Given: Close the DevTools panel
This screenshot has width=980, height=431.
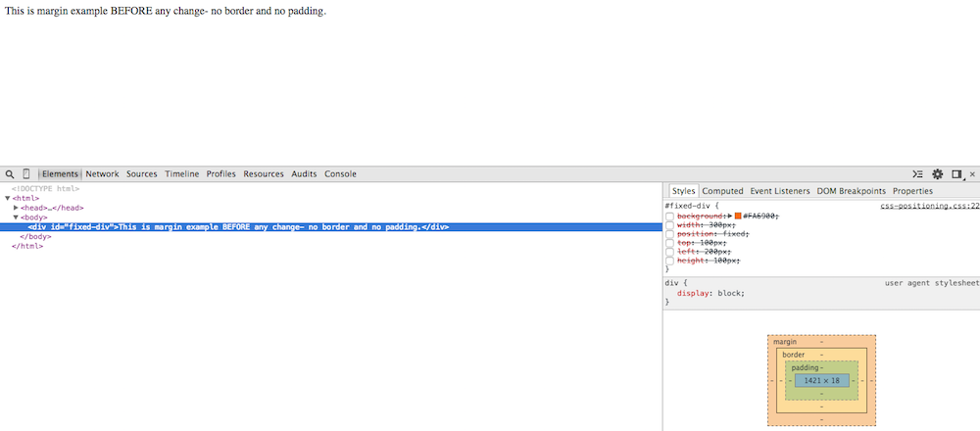Looking at the screenshot, I should tap(972, 174).
